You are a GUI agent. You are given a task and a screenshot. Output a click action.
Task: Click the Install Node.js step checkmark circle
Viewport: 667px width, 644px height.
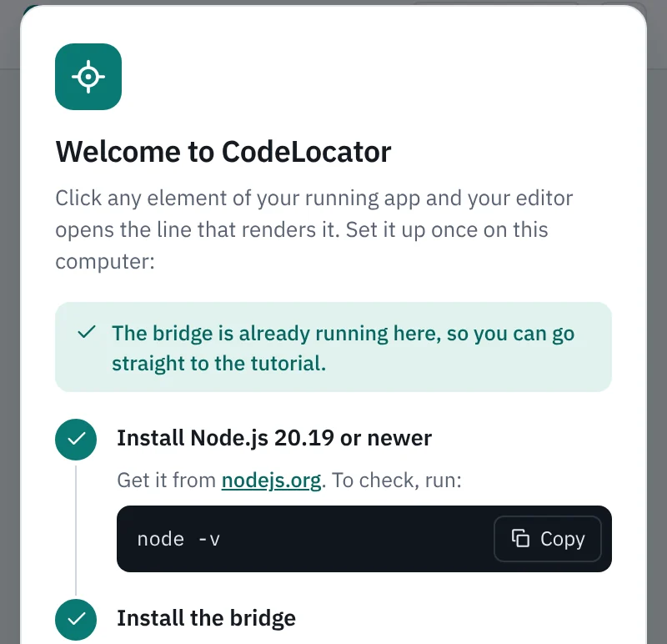(x=76, y=440)
